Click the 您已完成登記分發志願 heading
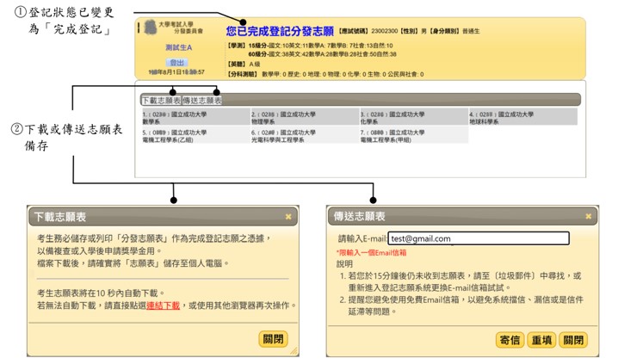 (280, 31)
